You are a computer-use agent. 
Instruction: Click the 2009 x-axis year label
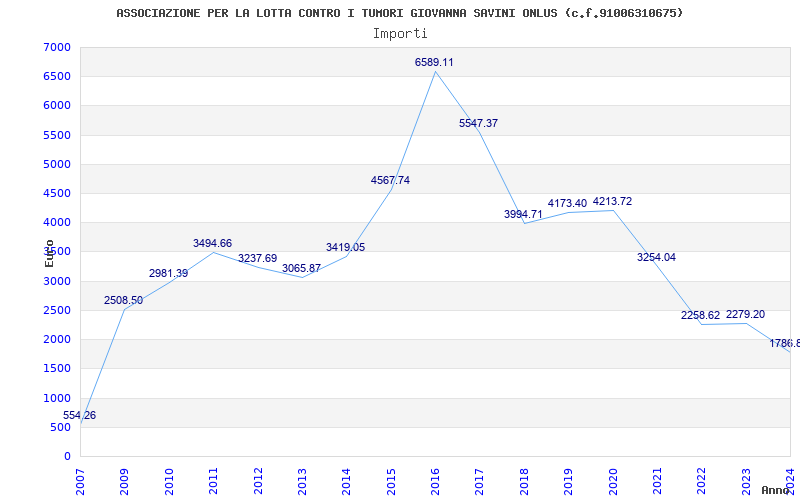pos(124,481)
